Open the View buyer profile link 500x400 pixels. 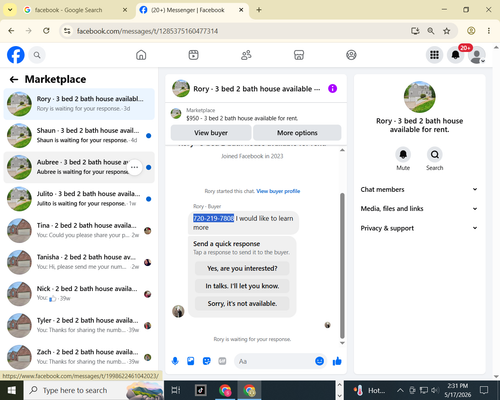point(278,191)
